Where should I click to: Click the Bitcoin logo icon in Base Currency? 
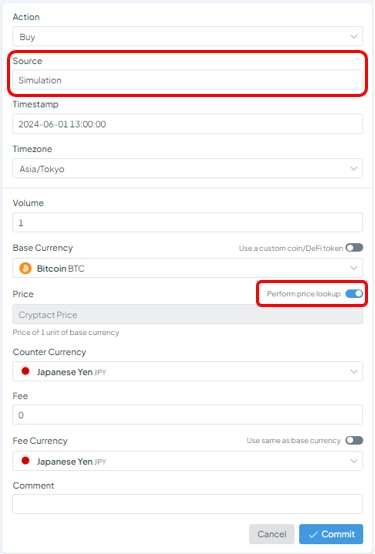(x=25, y=269)
